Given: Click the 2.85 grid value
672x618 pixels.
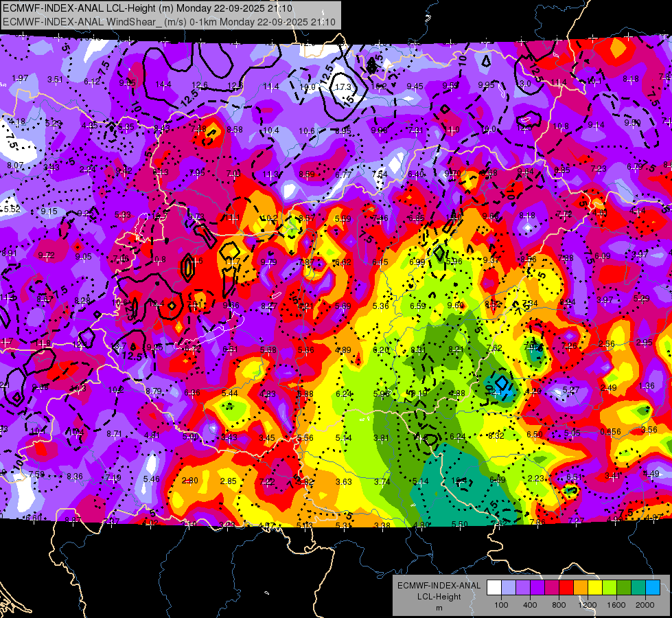Looking at the screenshot, I should click(x=229, y=481).
